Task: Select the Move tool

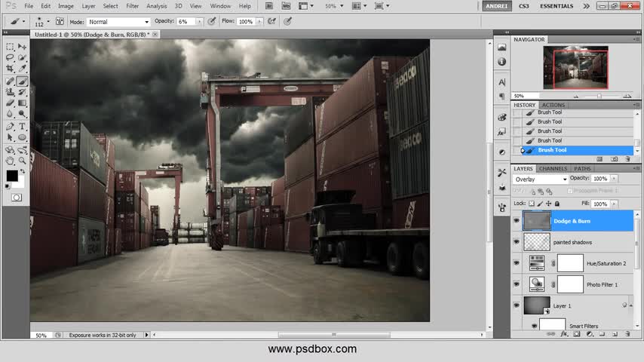Action: point(22,47)
